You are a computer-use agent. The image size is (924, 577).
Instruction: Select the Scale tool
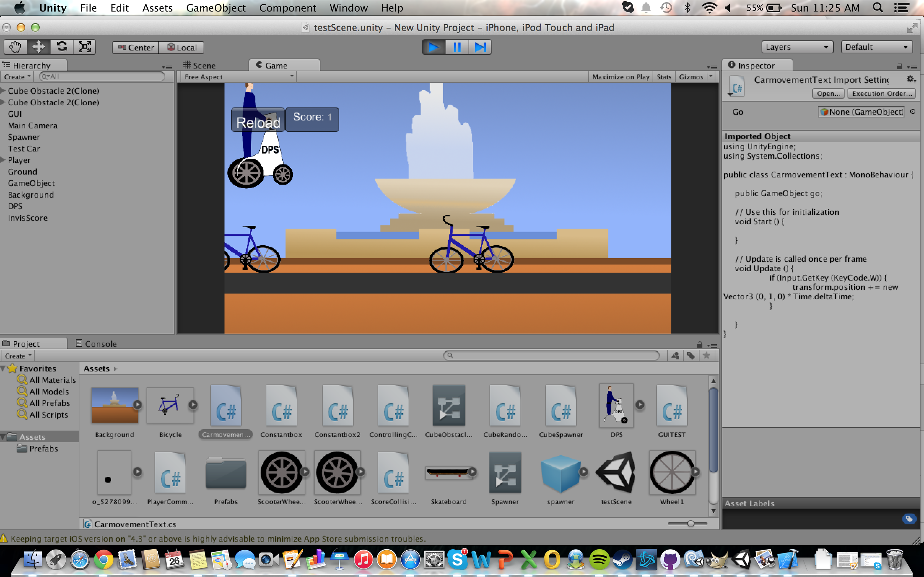click(x=84, y=47)
